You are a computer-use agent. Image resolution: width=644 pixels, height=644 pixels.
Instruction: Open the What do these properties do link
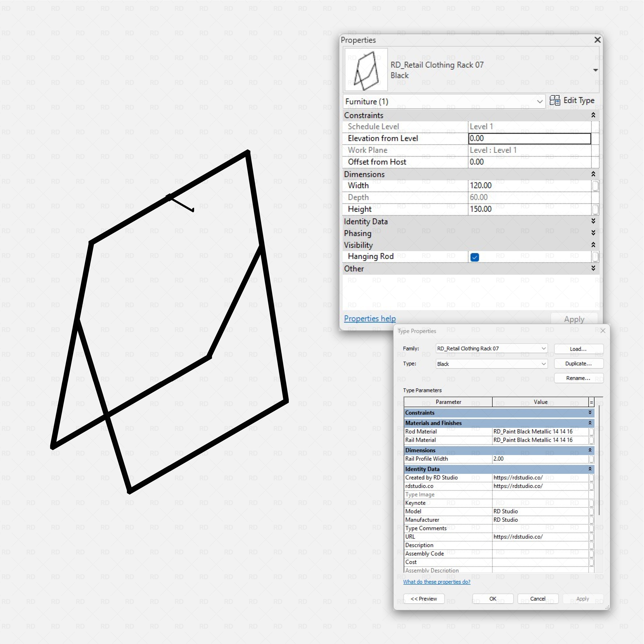[437, 582]
